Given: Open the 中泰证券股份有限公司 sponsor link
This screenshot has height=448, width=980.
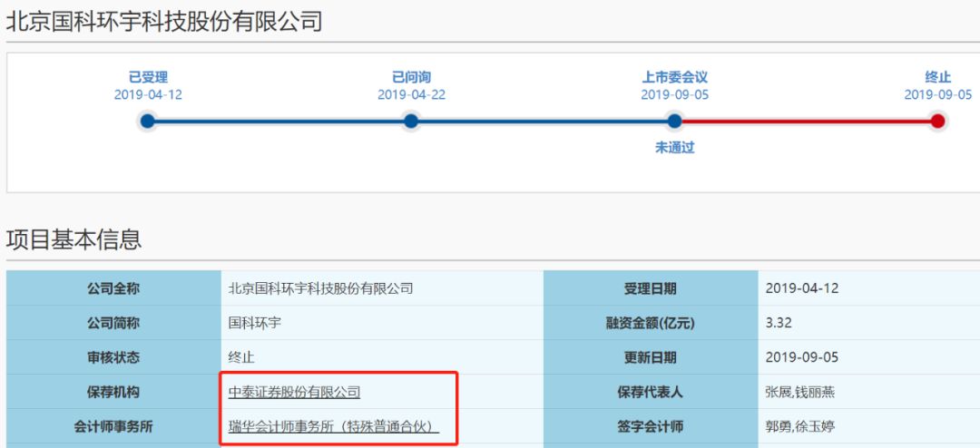Looking at the screenshot, I should pyautogui.click(x=294, y=393).
